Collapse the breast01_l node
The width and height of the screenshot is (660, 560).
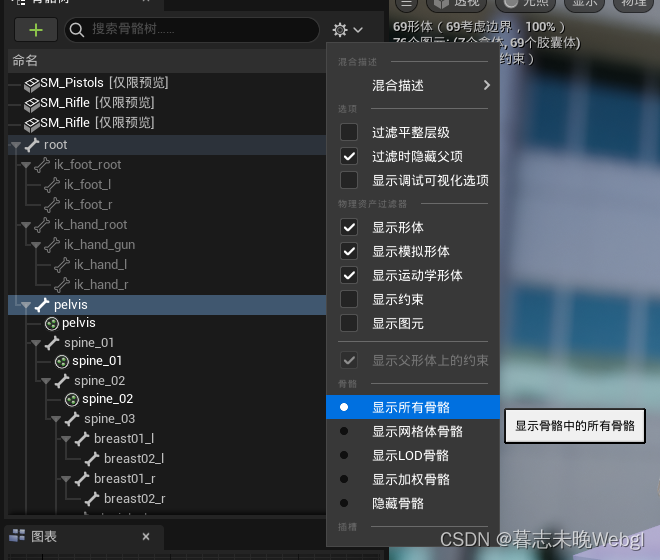(x=67, y=439)
